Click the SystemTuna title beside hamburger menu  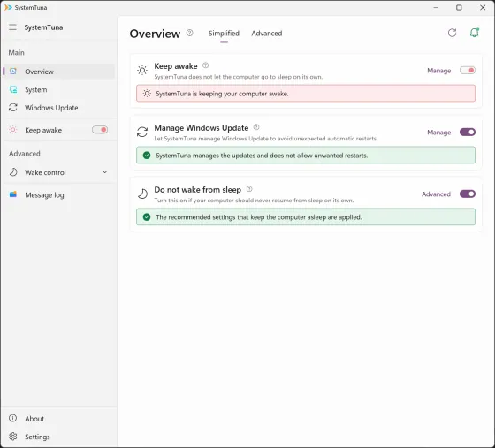coord(43,27)
